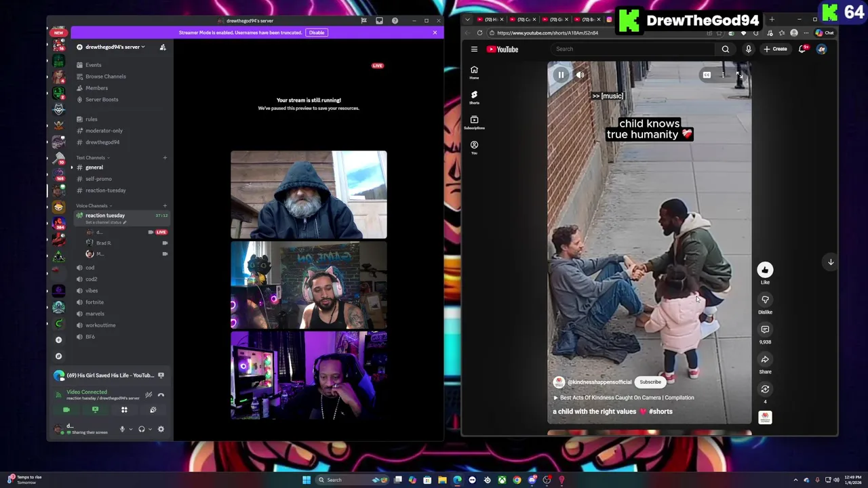The image size is (868, 488).
Task: Open YouTube account avatar menu
Action: coord(821,49)
